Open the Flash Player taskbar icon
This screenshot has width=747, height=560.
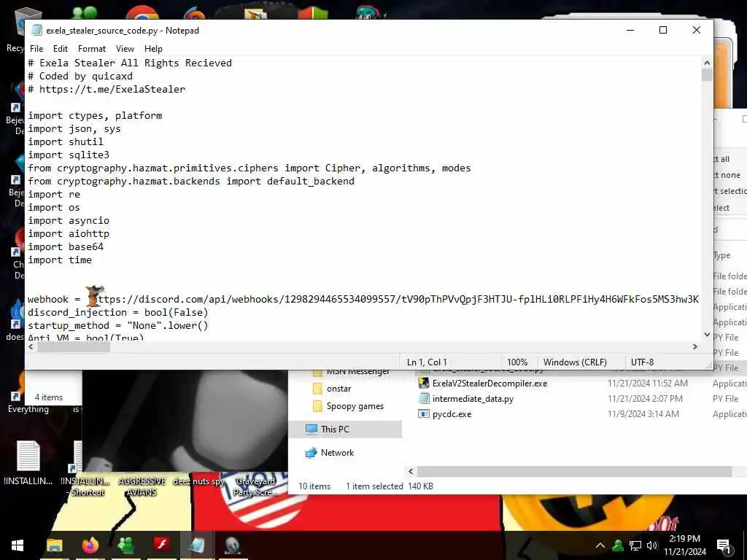tap(161, 545)
